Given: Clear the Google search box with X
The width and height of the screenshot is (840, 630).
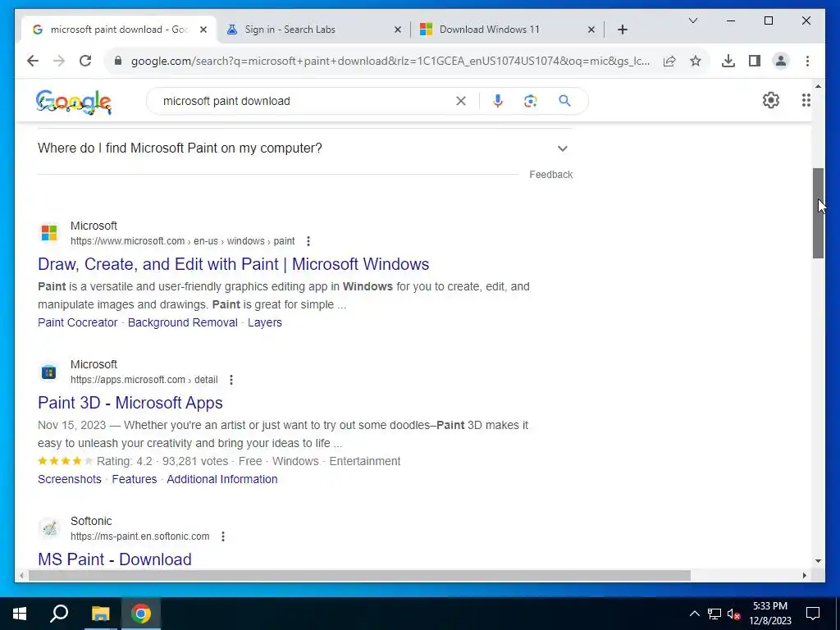Looking at the screenshot, I should click(461, 101).
